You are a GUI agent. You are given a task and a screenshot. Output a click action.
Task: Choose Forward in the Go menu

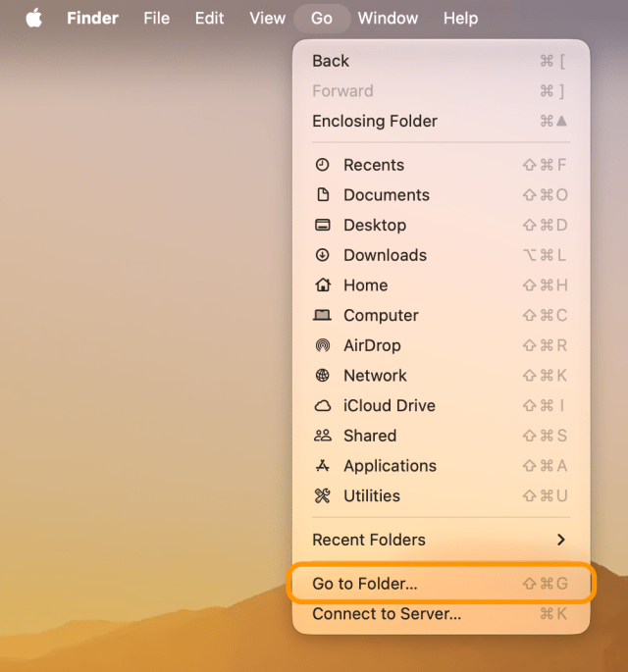pyautogui.click(x=441, y=91)
